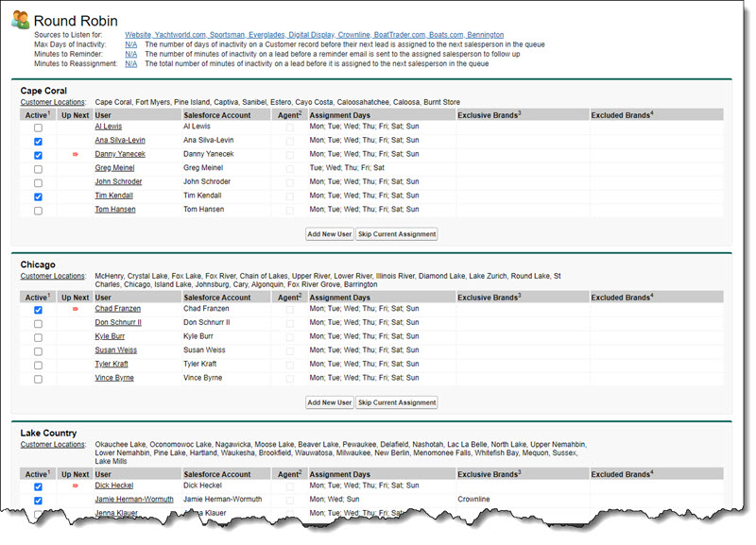
Task: Select the Jamie Herman-Wormuth user link
Action: click(x=133, y=501)
